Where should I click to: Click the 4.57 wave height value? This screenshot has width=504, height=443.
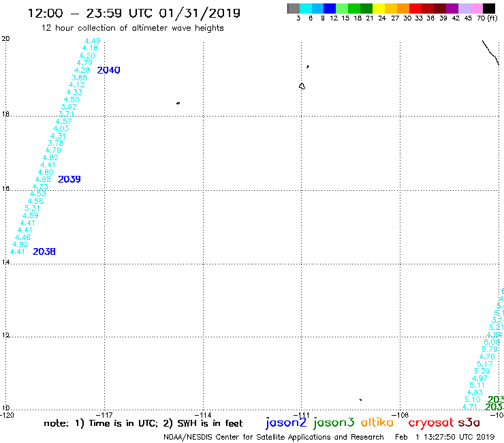tap(63, 121)
